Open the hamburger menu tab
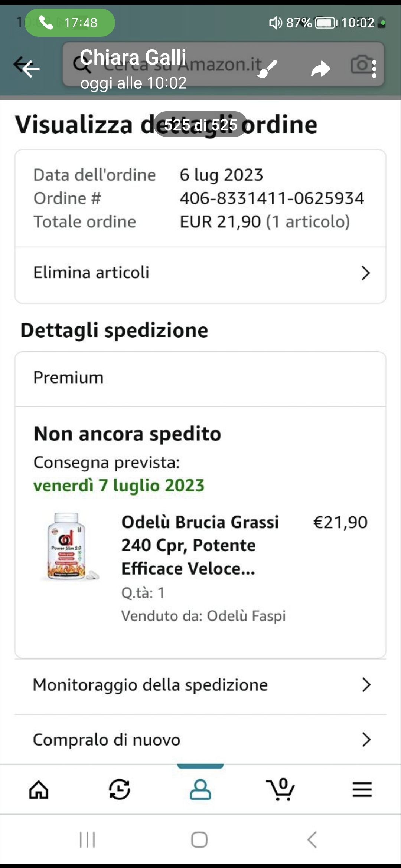 click(362, 789)
